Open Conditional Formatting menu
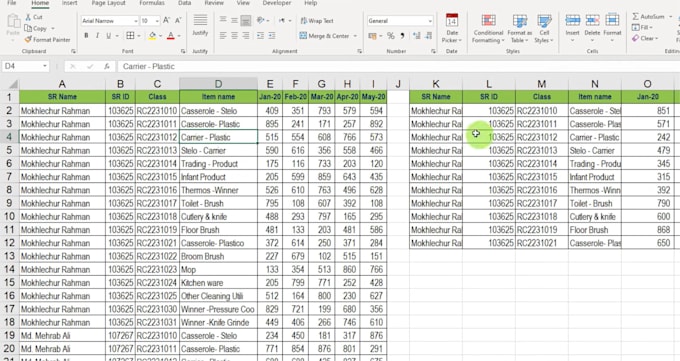Viewport: 680px width, 361px height. [488, 29]
